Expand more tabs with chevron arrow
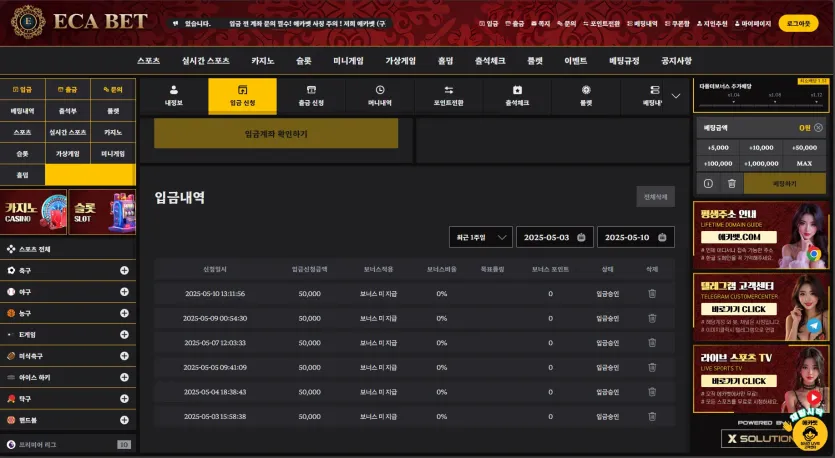The image size is (835, 458). pos(676,96)
